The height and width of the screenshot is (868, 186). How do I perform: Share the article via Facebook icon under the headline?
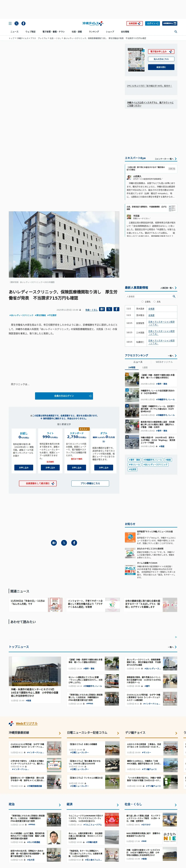pos(116,309)
